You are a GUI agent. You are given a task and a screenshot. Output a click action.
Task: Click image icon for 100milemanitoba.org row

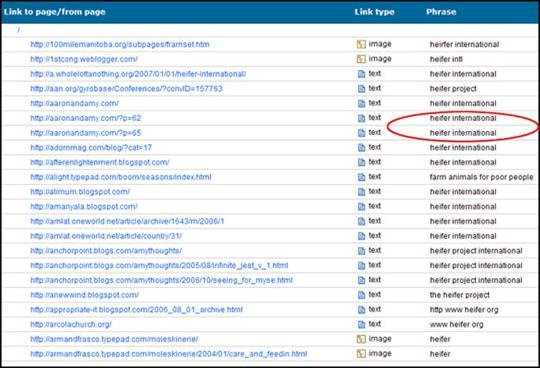[361, 44]
